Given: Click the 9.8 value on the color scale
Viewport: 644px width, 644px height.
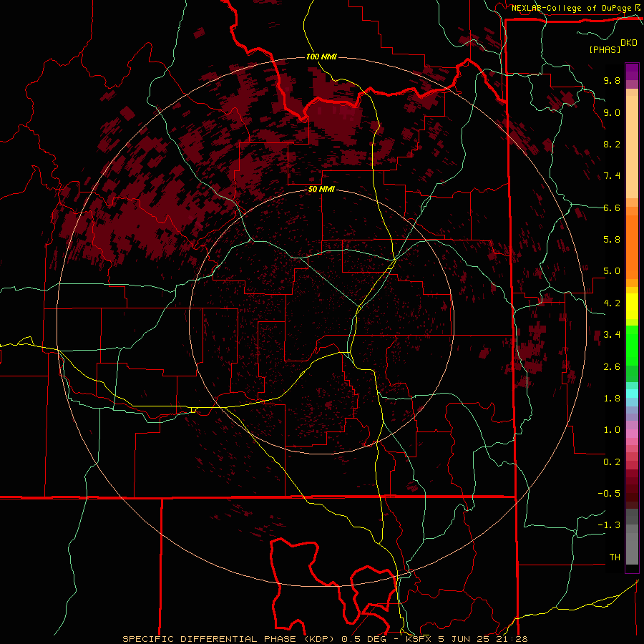Looking at the screenshot, I should [x=612, y=80].
